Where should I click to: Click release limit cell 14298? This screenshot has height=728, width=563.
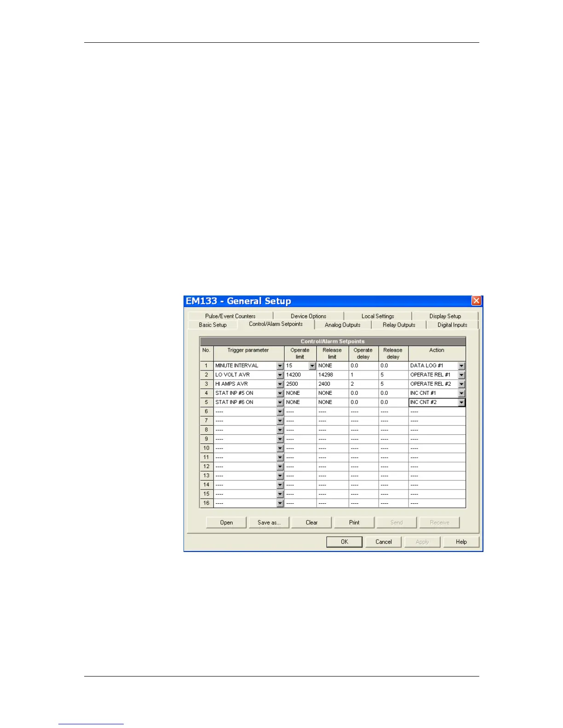coord(333,375)
